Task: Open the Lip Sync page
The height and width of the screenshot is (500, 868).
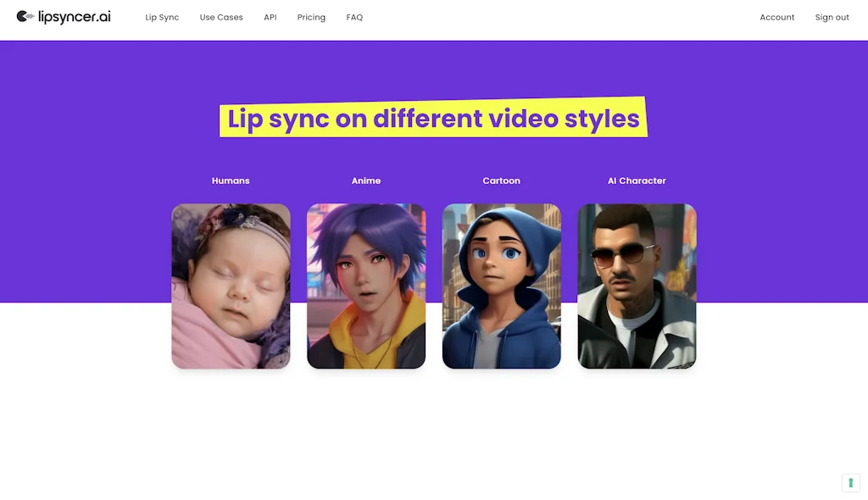Action: [x=162, y=17]
